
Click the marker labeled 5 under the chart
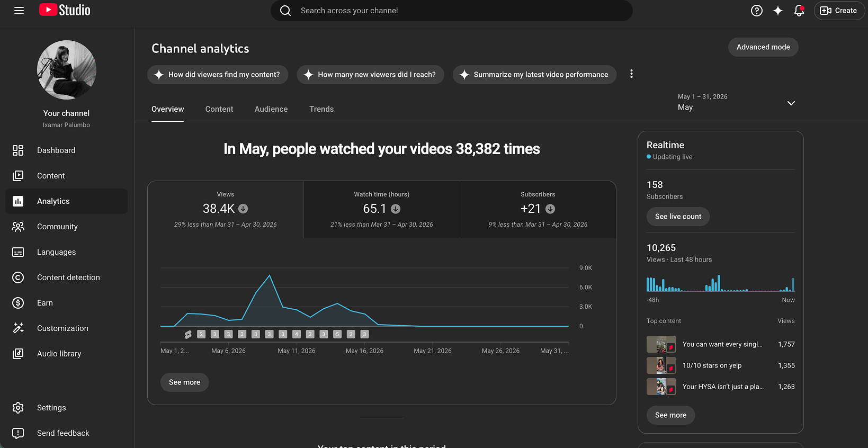337,334
